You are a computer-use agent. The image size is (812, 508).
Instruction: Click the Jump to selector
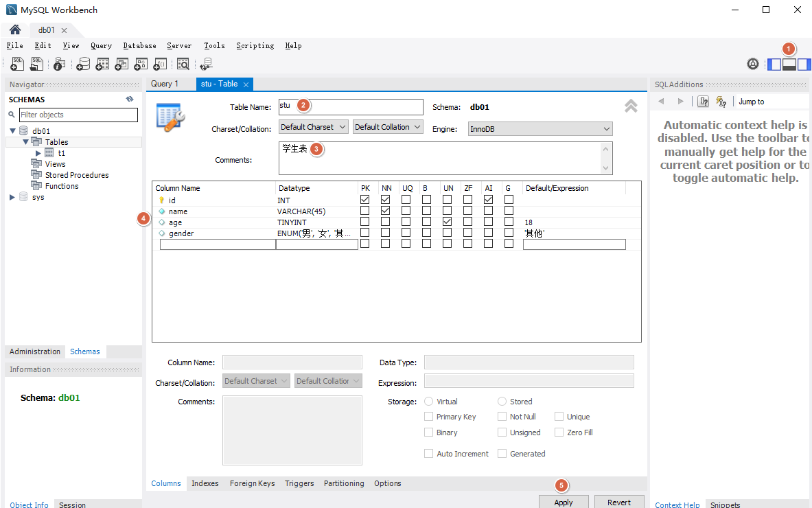coord(751,102)
